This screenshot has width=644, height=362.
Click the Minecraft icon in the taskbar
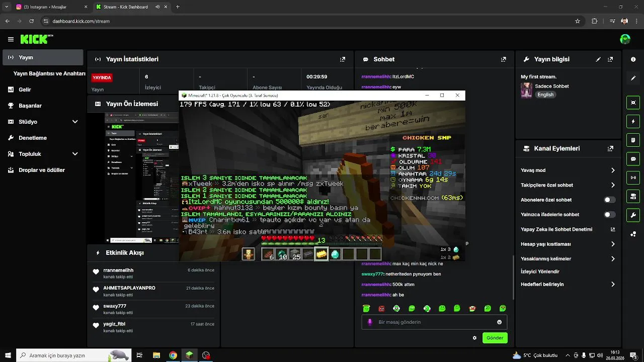click(189, 355)
